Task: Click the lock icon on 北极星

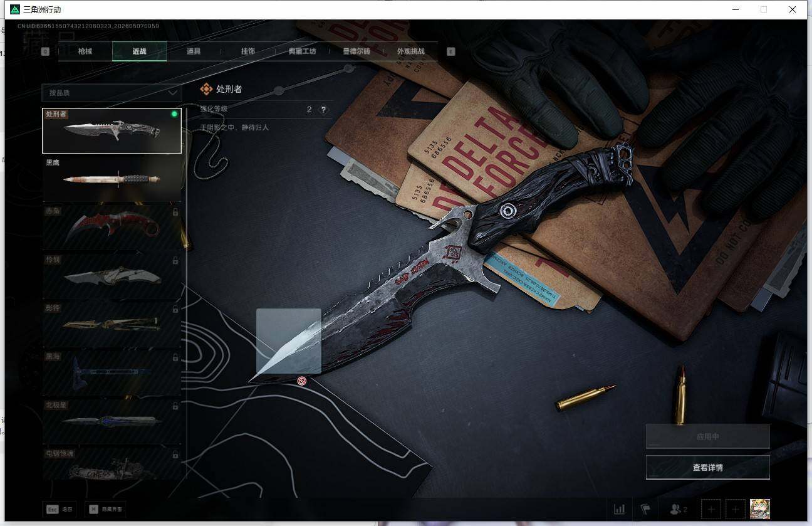Action: pyautogui.click(x=175, y=406)
